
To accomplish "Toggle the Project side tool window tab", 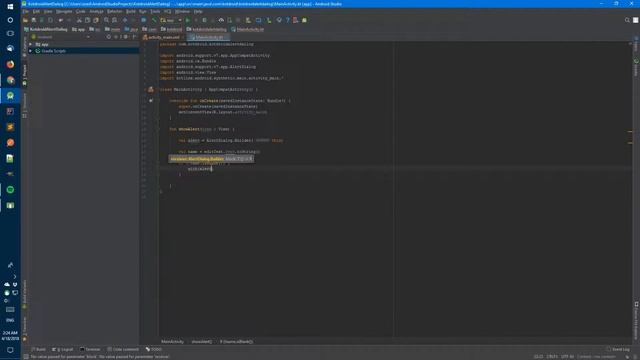I will click(24, 75).
